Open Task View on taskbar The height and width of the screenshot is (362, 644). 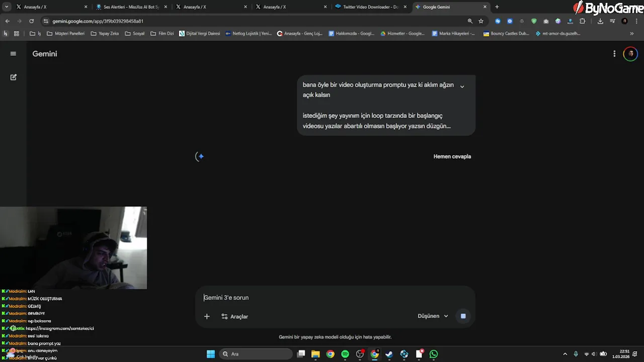pos(301,354)
